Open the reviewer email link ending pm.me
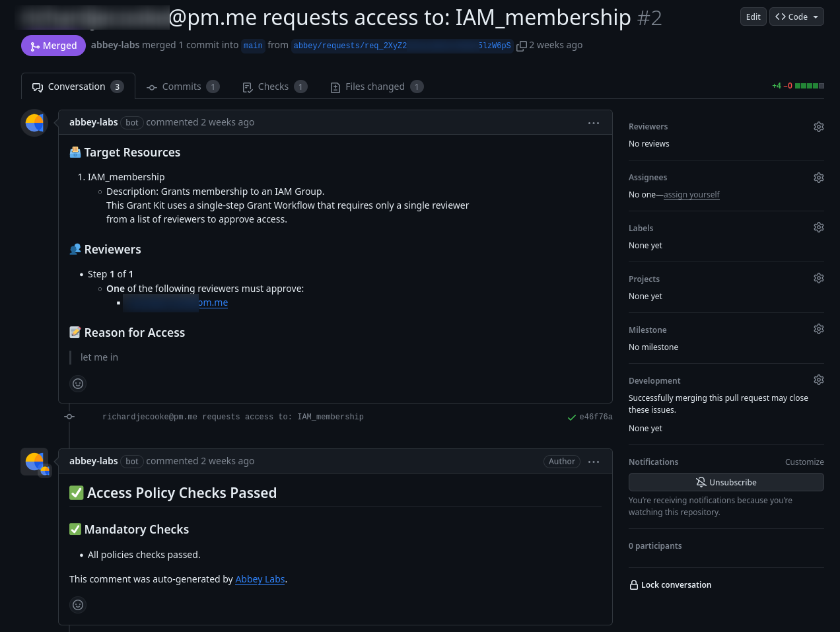Screen dimensions: 840x632 coord(176,302)
